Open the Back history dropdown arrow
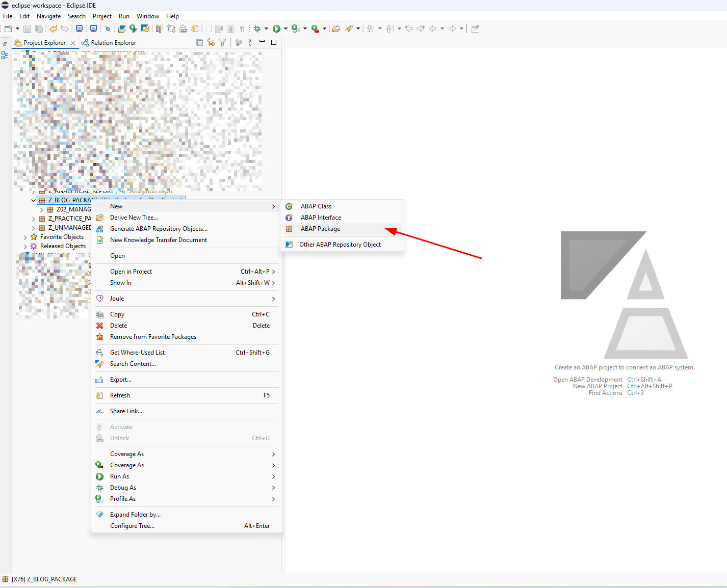The image size is (727, 588). pyautogui.click(x=442, y=29)
